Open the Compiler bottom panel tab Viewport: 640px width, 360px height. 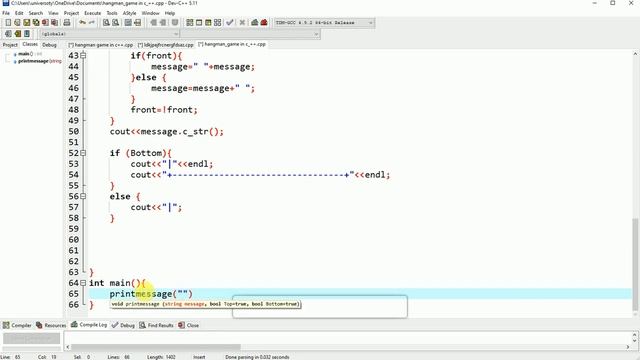17,325
